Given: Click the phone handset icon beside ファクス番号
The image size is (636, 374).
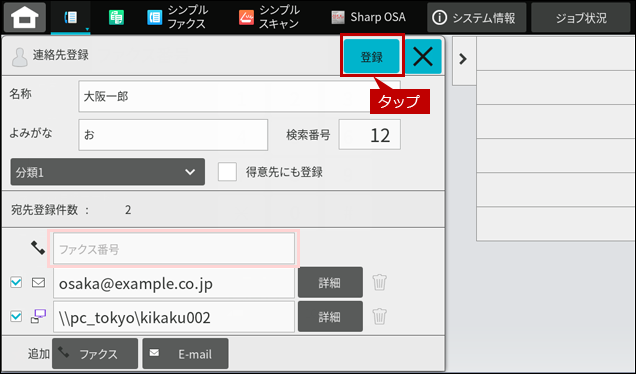Looking at the screenshot, I should [x=38, y=247].
